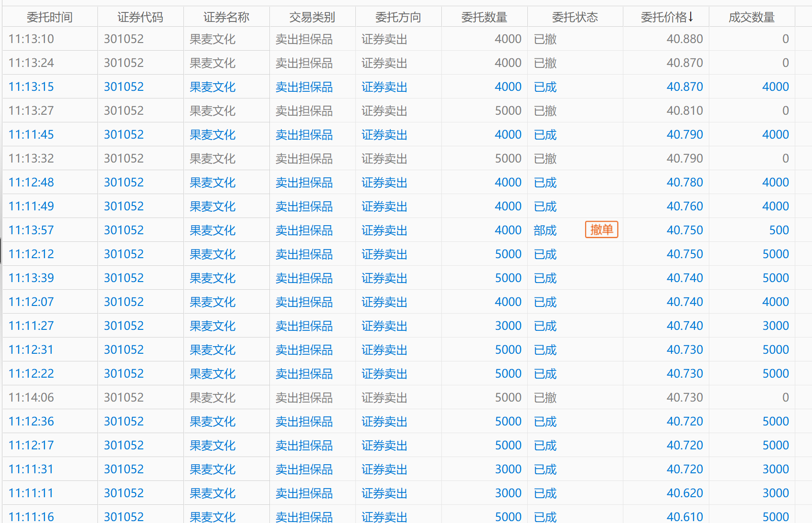Click 证券卖出 in the 11:13:39 row
Viewport: 812px width, 523px height.
[385, 278]
